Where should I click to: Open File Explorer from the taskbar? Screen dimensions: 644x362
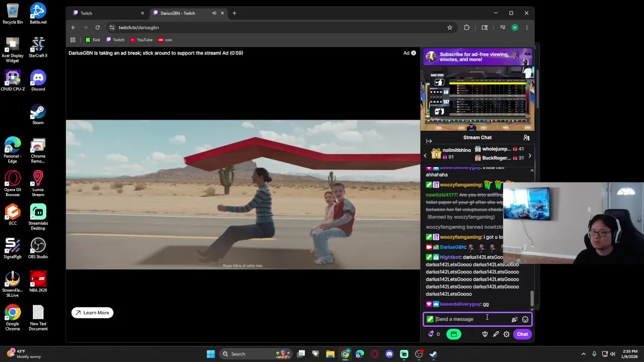point(330,354)
